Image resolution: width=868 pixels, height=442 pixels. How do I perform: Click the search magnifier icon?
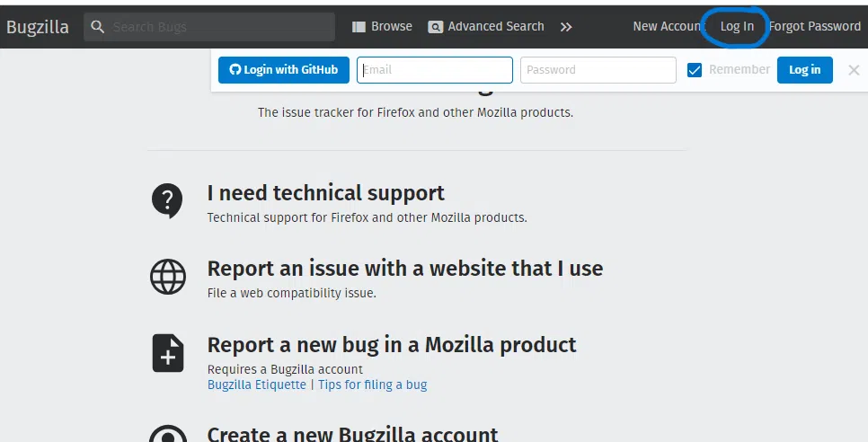pos(99,27)
